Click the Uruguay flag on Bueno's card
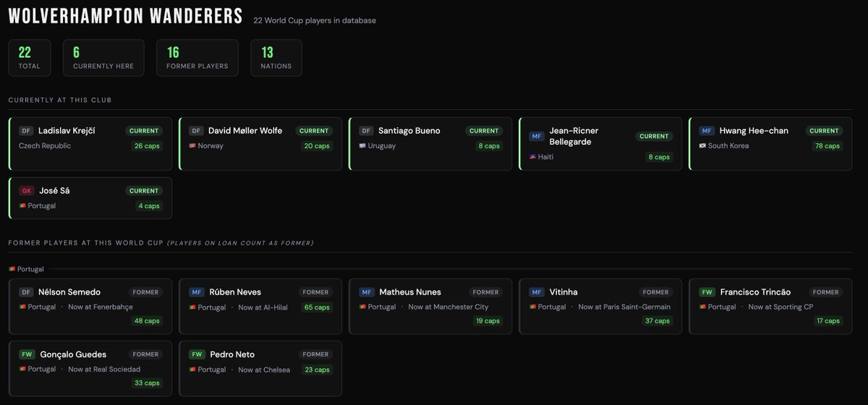868x405 pixels. 362,145
